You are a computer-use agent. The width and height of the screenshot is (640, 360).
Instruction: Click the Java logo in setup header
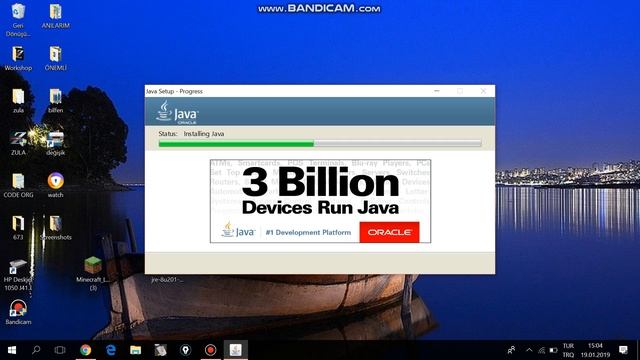click(177, 112)
